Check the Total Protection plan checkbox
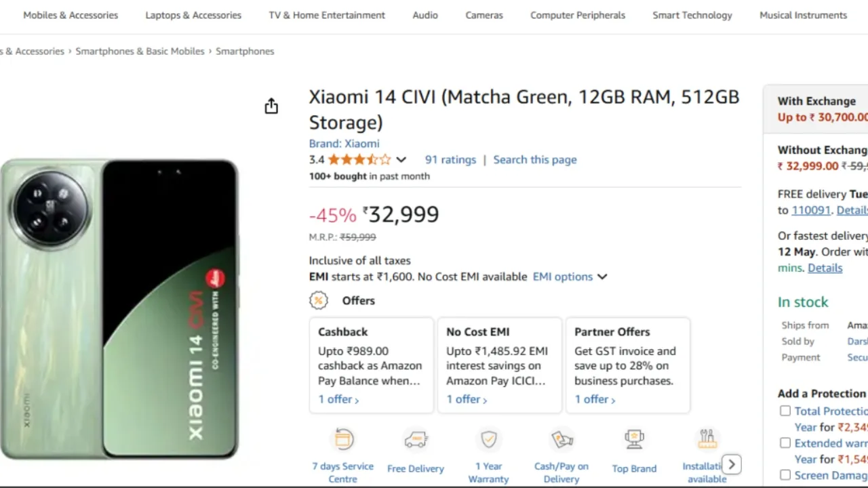The height and width of the screenshot is (488, 868). click(785, 411)
